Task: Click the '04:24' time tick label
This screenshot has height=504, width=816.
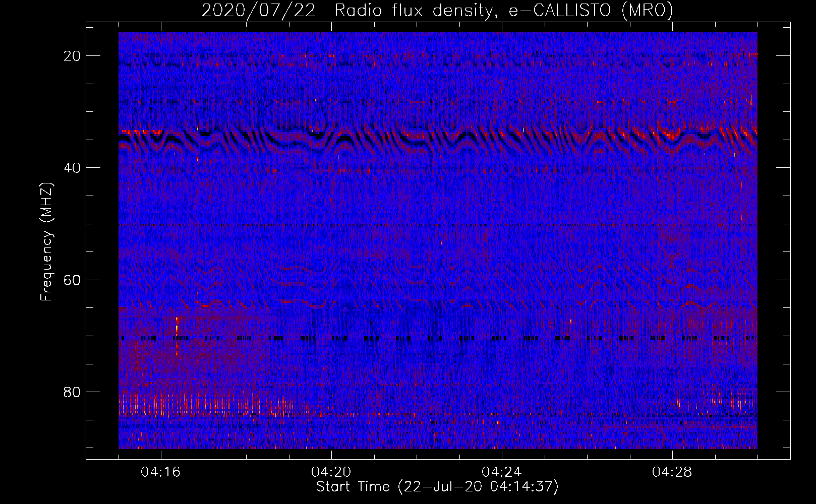Action: [502, 472]
